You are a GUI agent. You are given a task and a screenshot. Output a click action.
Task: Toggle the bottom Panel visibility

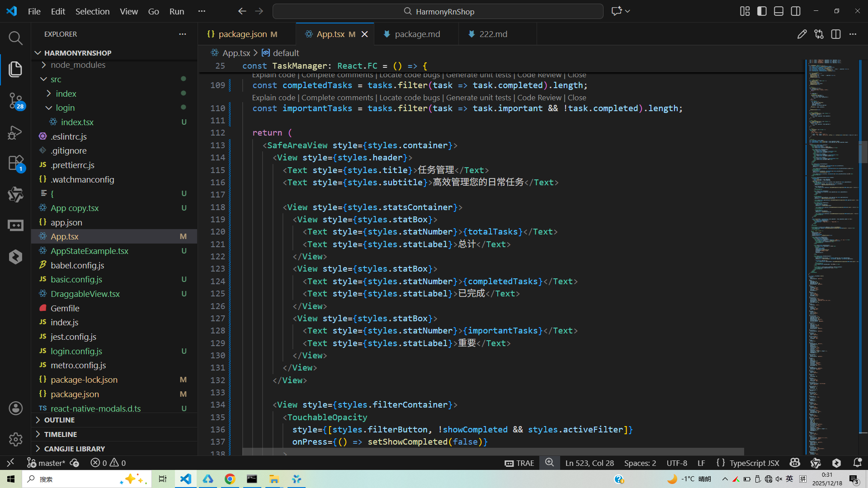778,11
